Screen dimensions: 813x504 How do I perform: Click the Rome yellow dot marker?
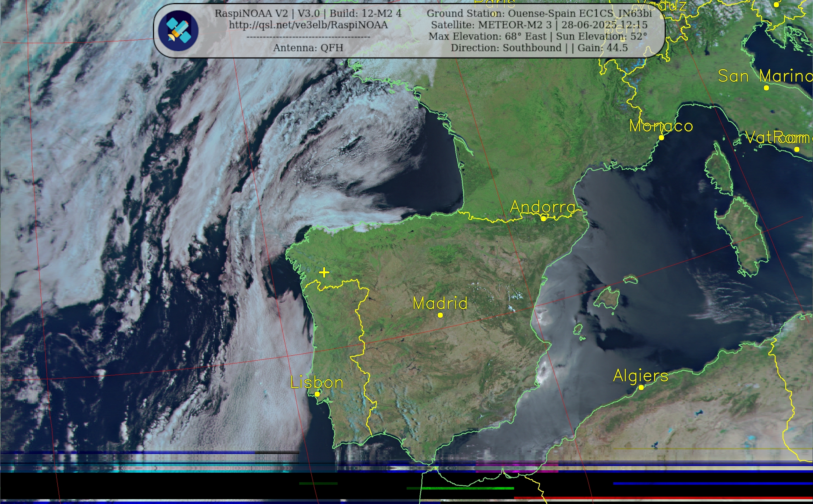pos(797,149)
